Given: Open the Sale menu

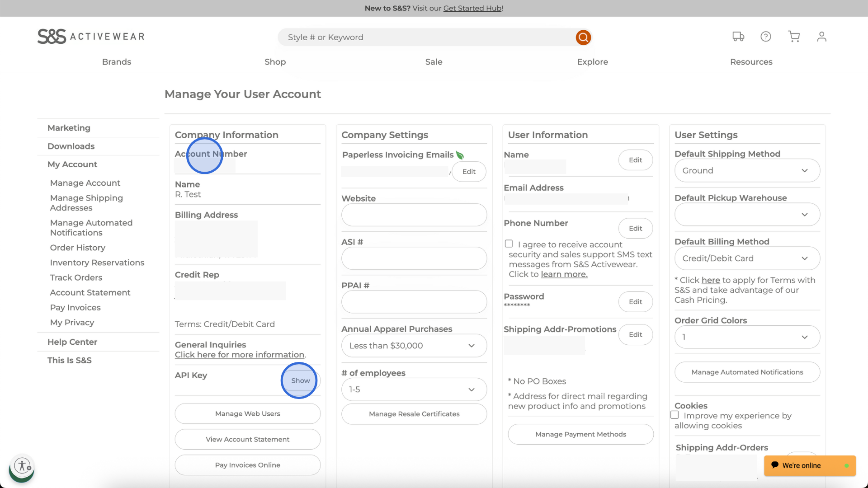Looking at the screenshot, I should 434,62.
